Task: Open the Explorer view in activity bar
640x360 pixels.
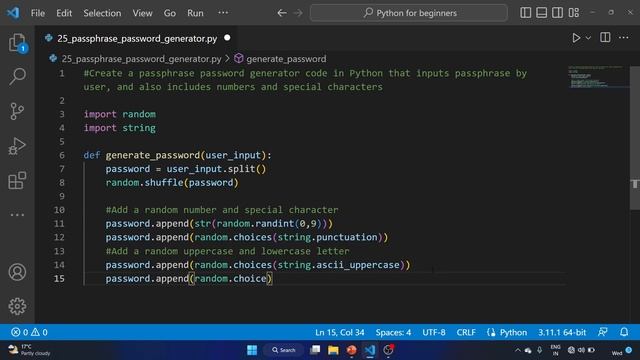Action: click(x=17, y=42)
